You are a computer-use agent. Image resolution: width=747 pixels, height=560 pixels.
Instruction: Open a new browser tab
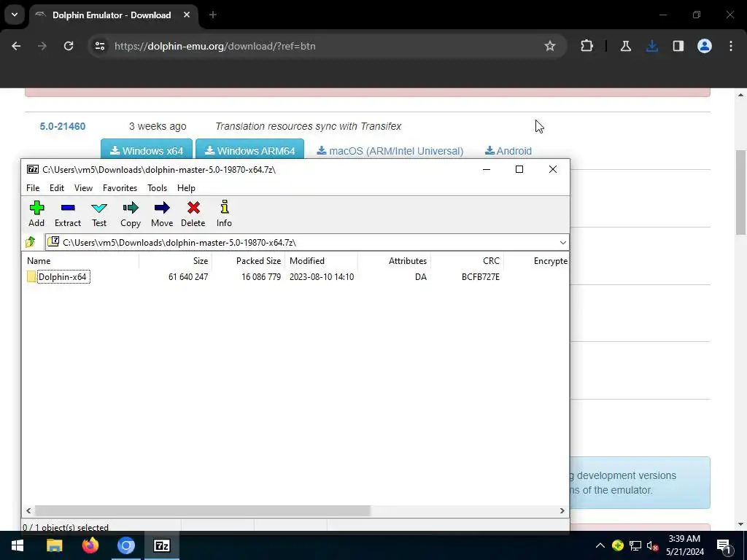pos(213,15)
